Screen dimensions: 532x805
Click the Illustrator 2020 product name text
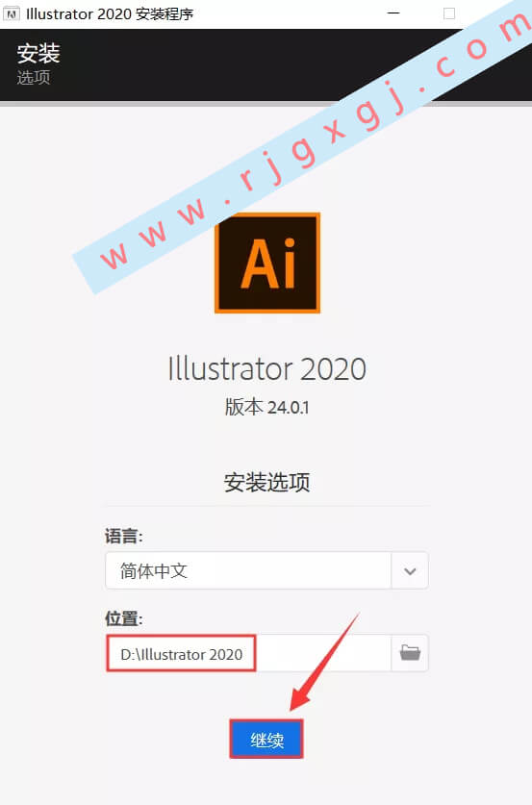[267, 368]
